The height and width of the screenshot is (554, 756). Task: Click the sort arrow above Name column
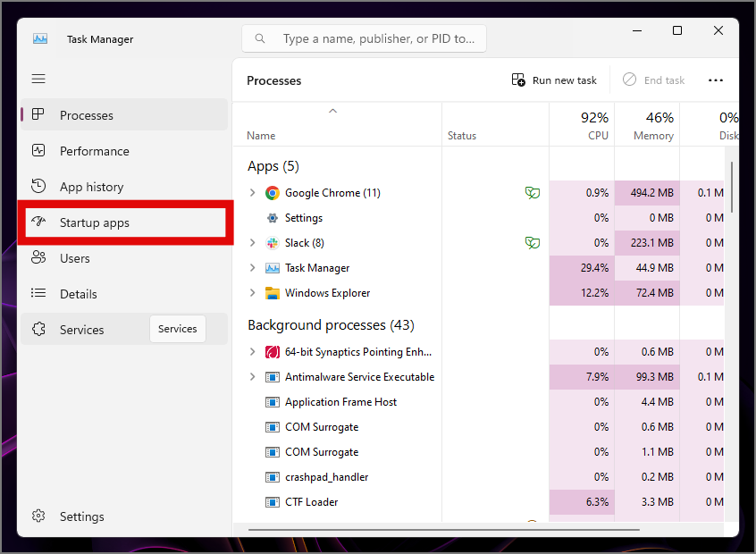[332, 111]
